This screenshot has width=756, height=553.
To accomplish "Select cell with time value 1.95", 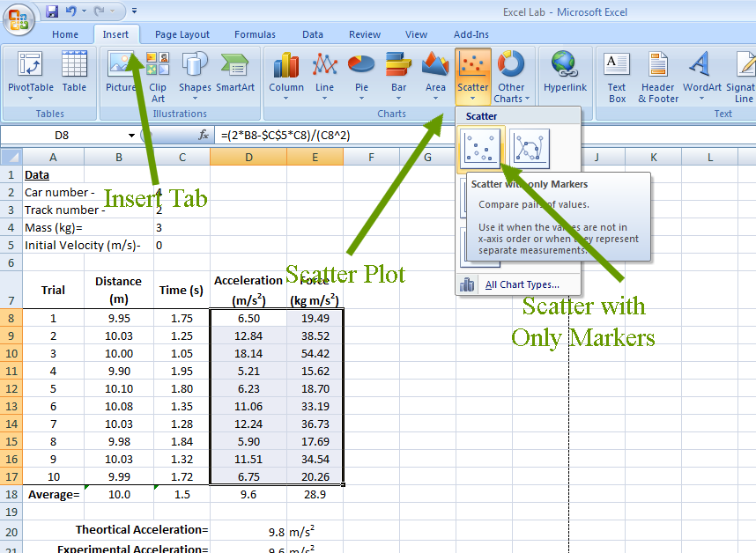I will 182,372.
